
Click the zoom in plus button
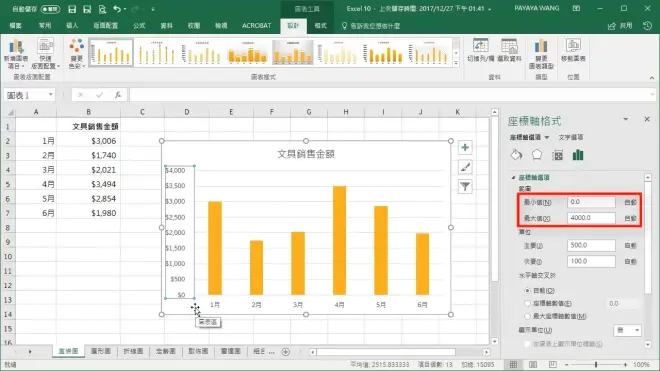pyautogui.click(x=625, y=365)
